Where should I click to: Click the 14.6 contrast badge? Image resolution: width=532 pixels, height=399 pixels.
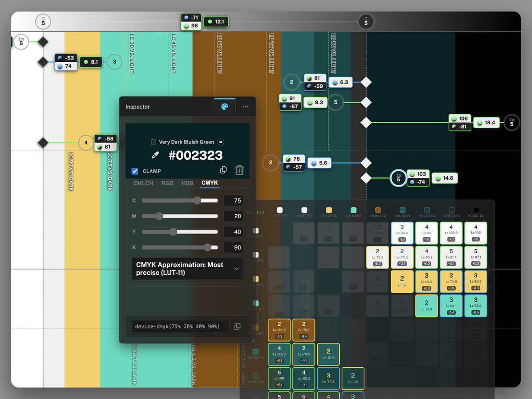pyautogui.click(x=444, y=178)
